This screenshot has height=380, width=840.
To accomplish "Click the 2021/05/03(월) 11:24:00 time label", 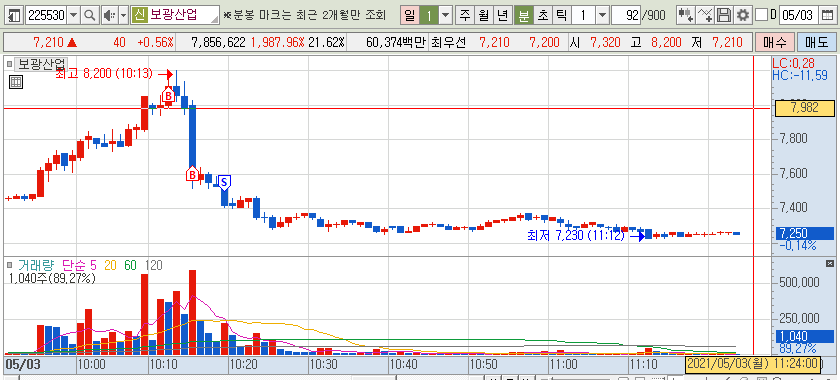I will [752, 364].
